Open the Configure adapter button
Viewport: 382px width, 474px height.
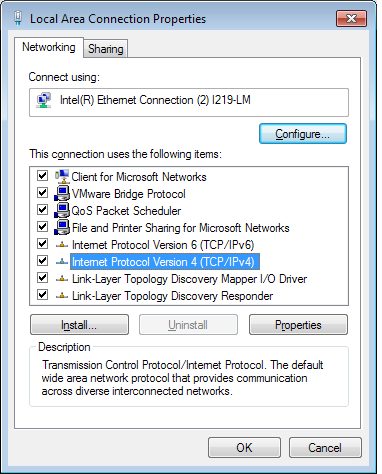point(303,134)
